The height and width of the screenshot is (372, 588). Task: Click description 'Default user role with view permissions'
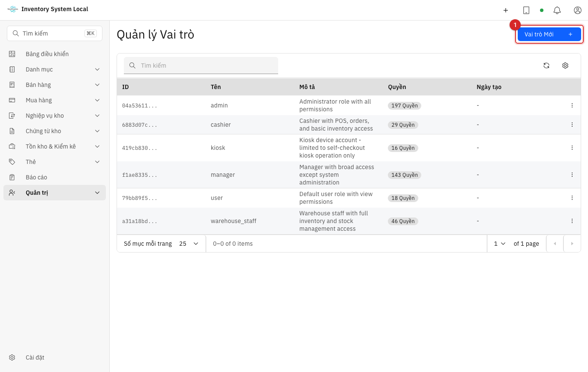pyautogui.click(x=336, y=198)
